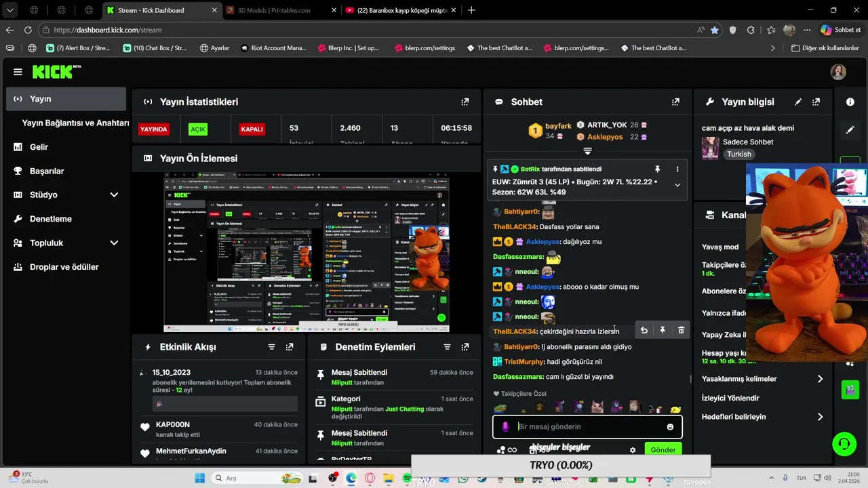Screen dimensions: 868x488
Task: Open Yasaklanmış kelimeler chevron
Action: [x=820, y=379]
